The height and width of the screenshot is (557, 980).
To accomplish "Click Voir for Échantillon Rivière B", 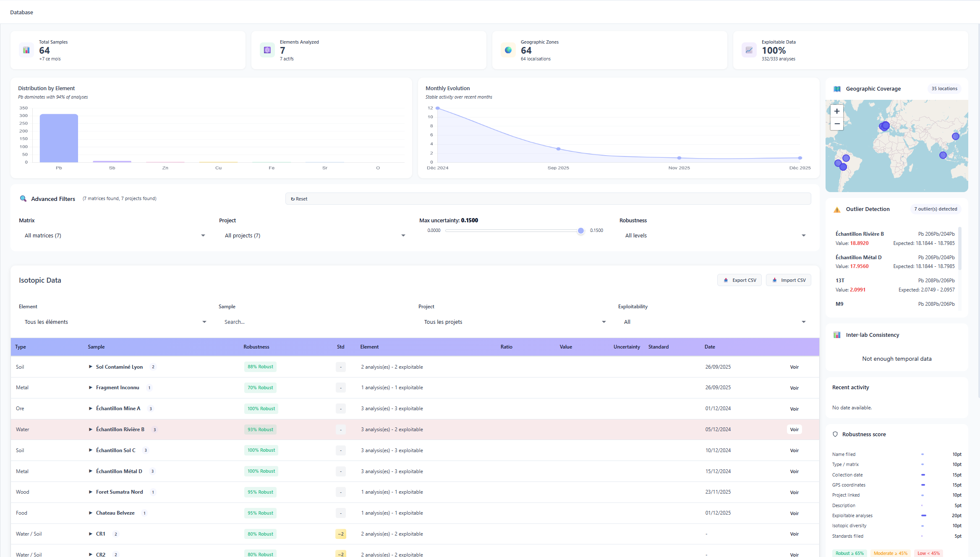I will (794, 429).
